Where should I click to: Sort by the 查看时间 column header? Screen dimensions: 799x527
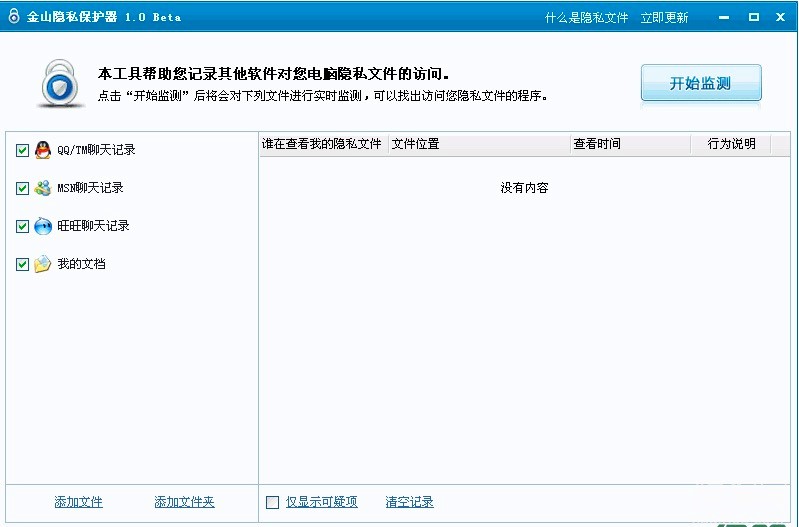597,144
